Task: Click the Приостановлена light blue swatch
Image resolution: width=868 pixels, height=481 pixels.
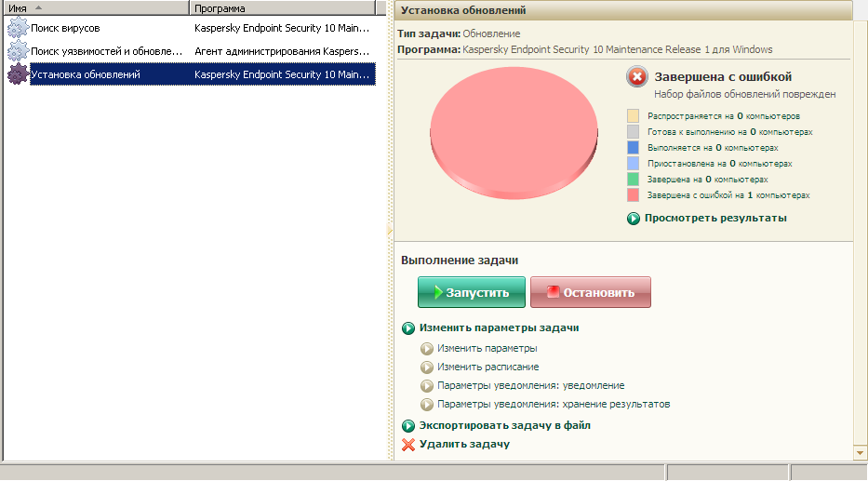Action: point(633,164)
